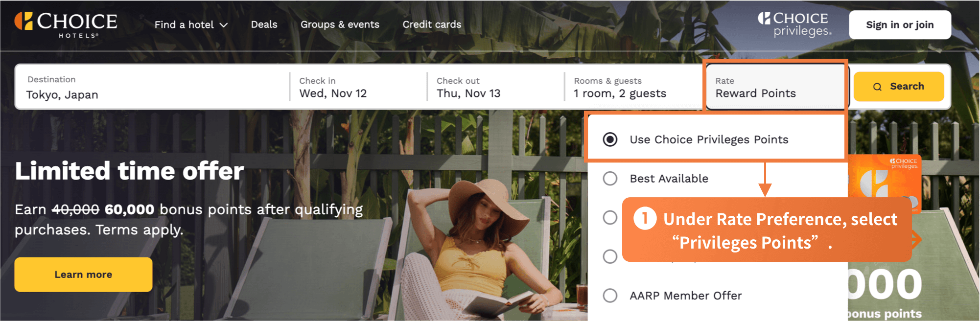Choose the third rate radio button
Viewport: 980px width, 321px height.
(x=610, y=217)
